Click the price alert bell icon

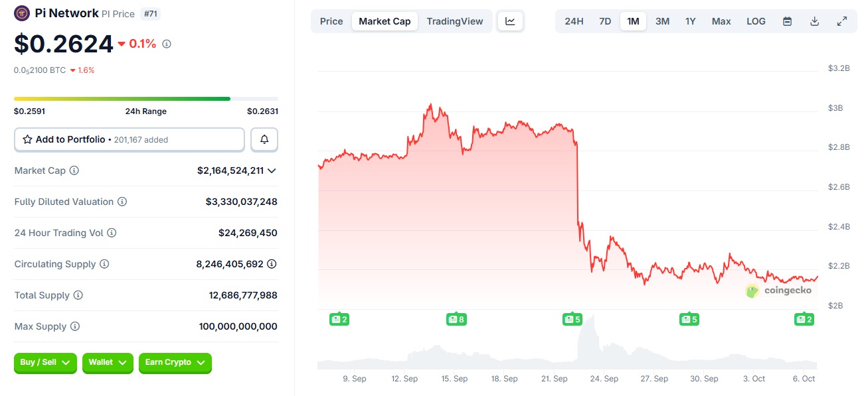coord(264,139)
